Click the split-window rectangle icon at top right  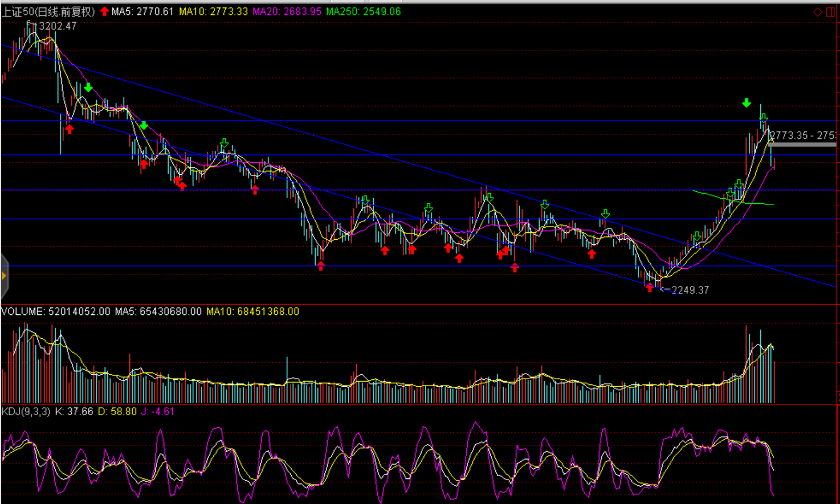point(830,12)
